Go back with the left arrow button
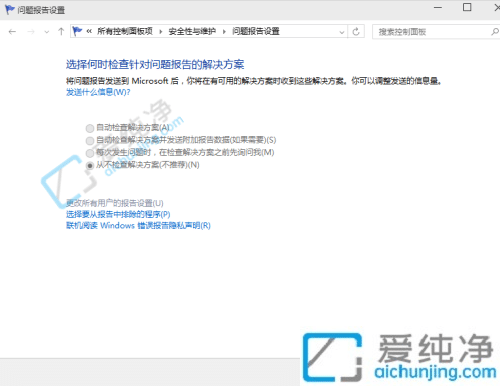 [x=12, y=32]
